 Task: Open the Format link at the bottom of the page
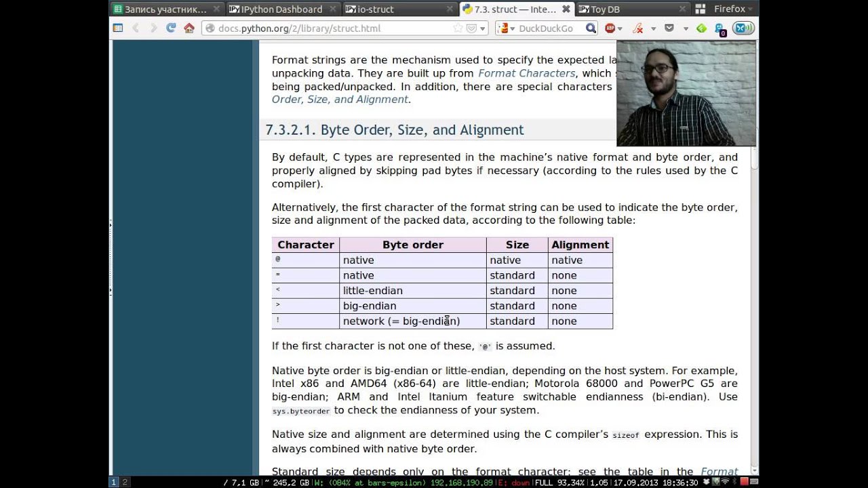tap(719, 471)
